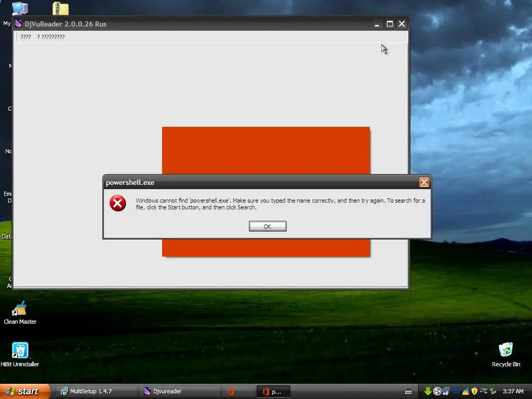Close the powershell.exe error dialog

coord(424,182)
